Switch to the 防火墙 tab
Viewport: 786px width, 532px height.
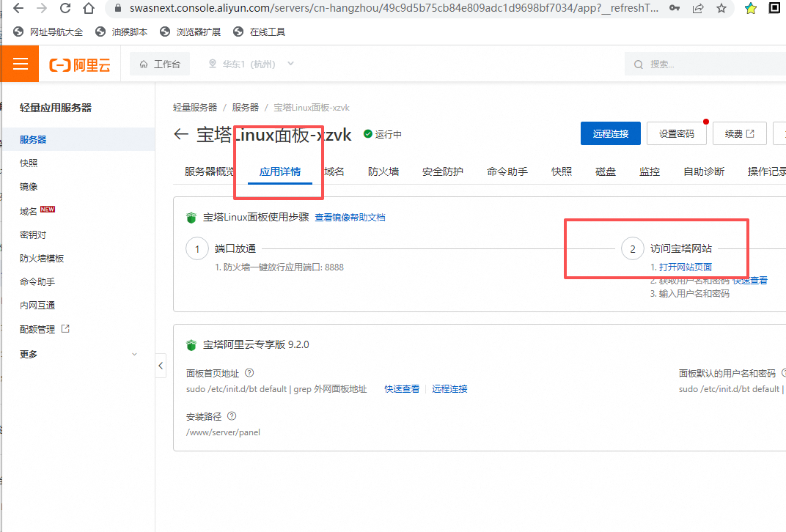pyautogui.click(x=383, y=171)
